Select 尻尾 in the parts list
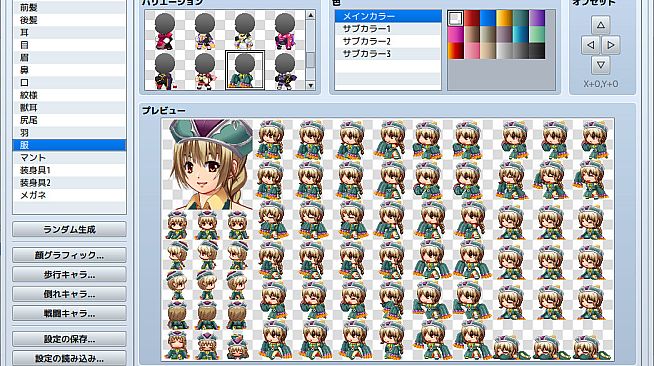Viewport: 654px width, 366px height. click(x=69, y=120)
